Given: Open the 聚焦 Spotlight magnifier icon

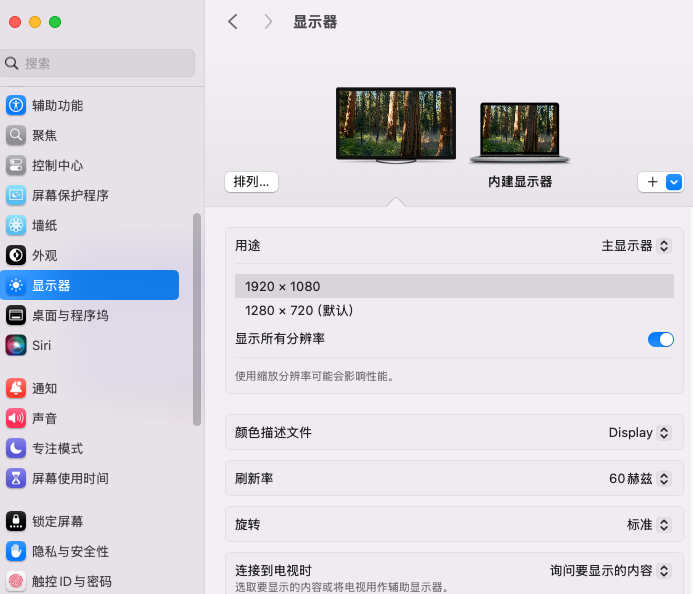Looking at the screenshot, I should pos(16,136).
